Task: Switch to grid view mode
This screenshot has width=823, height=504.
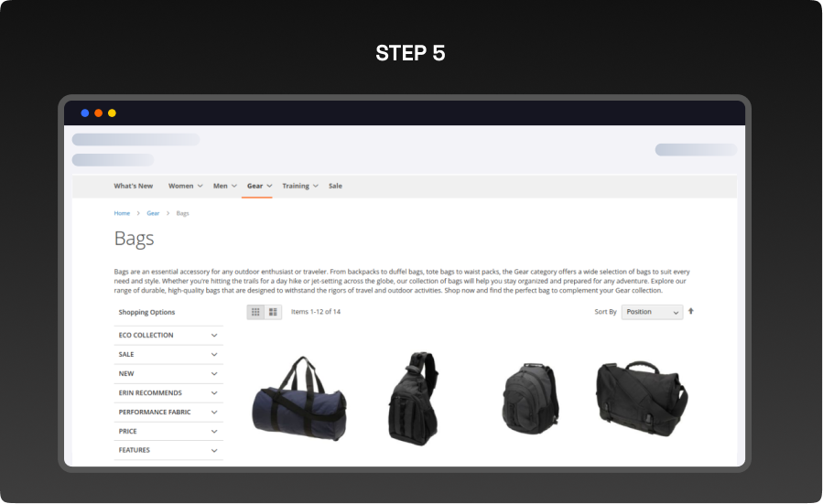Action: point(255,312)
